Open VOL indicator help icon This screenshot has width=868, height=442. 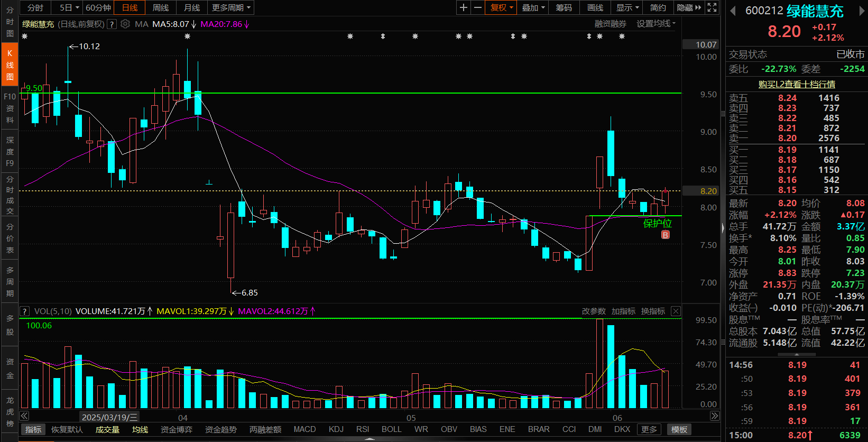(x=24, y=311)
